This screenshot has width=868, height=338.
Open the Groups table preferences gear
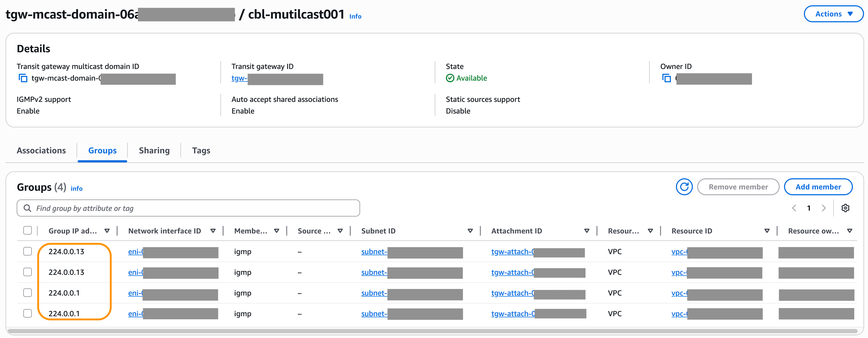[x=845, y=208]
